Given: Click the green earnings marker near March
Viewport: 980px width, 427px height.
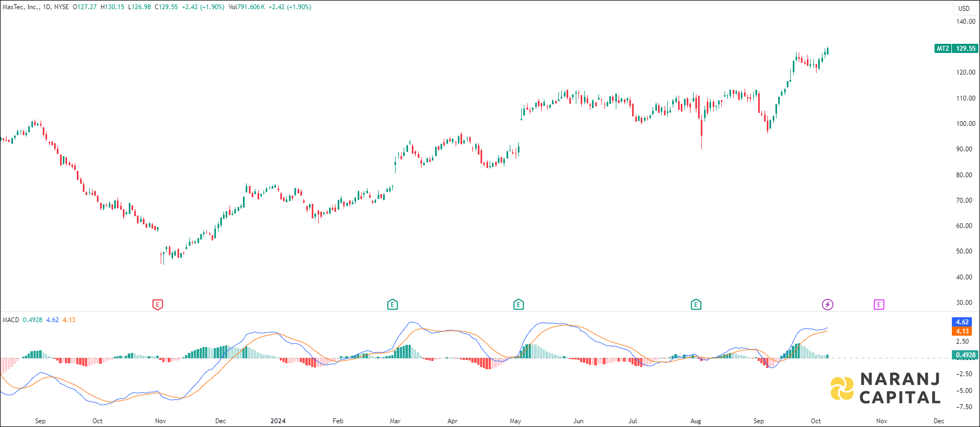Looking at the screenshot, I should (x=392, y=305).
